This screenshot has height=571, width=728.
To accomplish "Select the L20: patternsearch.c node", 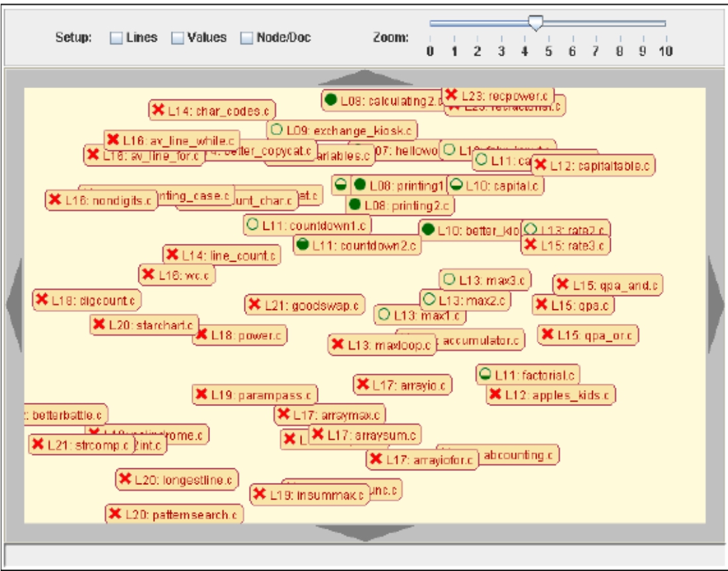I will [x=175, y=514].
